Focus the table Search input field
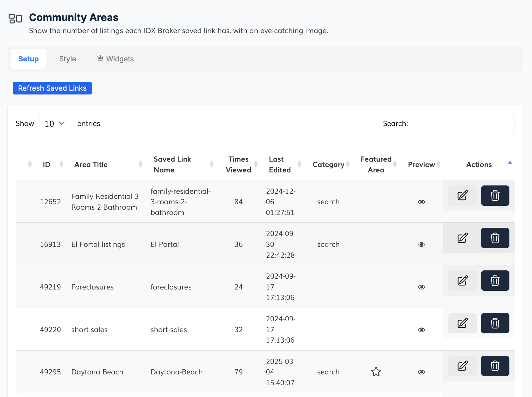 464,123
